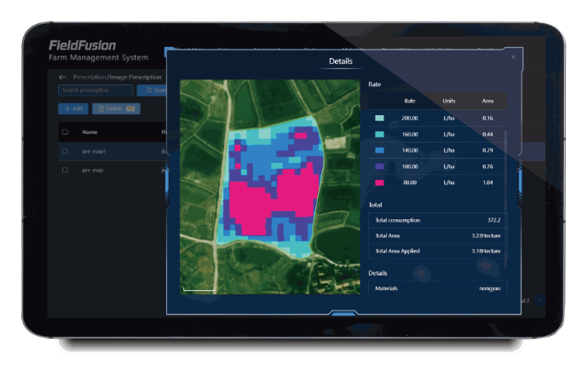Viewport: 588px width, 377px height.
Task: Click the trash icon on Delete button
Action: (100, 109)
